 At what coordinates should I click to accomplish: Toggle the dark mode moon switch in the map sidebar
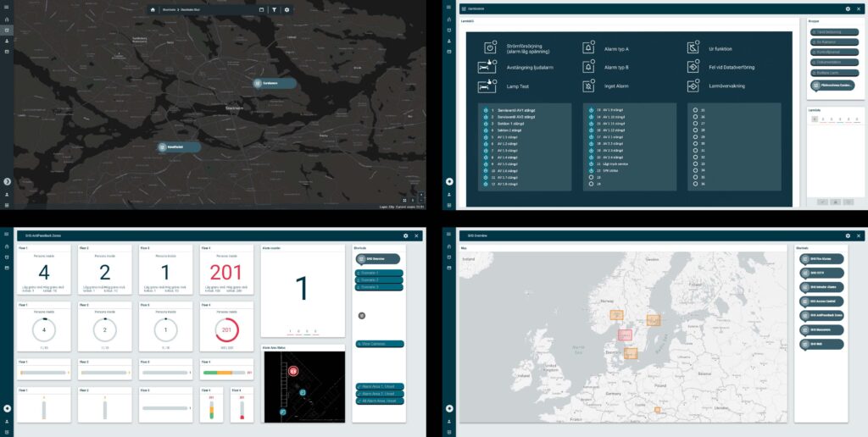coord(8,181)
